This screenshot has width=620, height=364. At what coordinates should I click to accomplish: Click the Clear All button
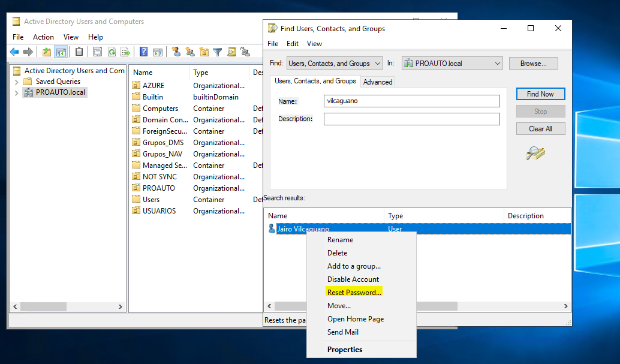(x=540, y=128)
